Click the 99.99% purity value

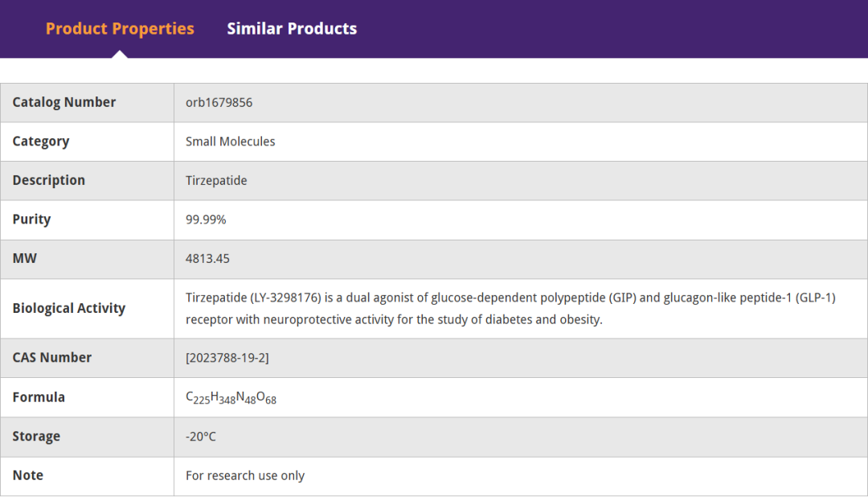click(206, 220)
